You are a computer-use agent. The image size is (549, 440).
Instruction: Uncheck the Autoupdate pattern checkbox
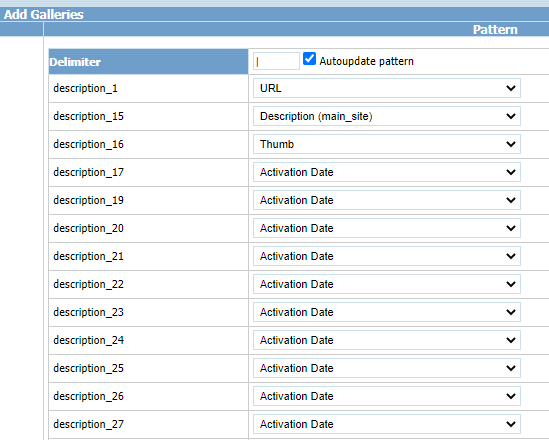click(309, 59)
